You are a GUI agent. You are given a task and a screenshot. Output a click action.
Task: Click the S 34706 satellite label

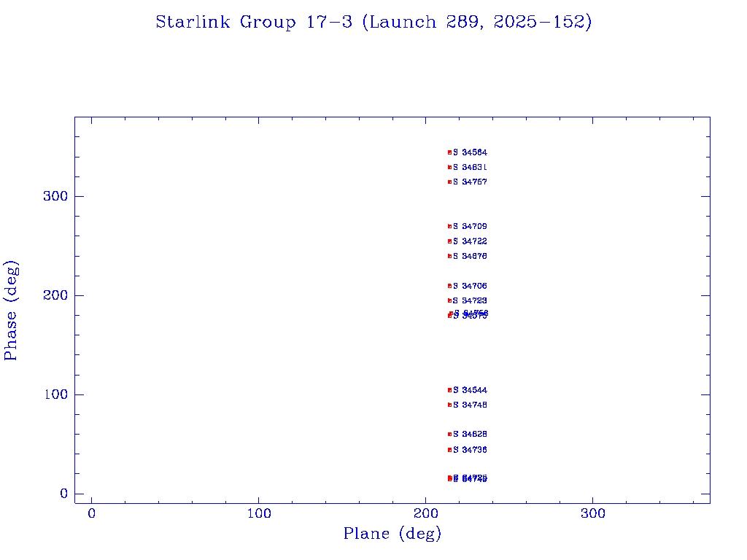470,286
